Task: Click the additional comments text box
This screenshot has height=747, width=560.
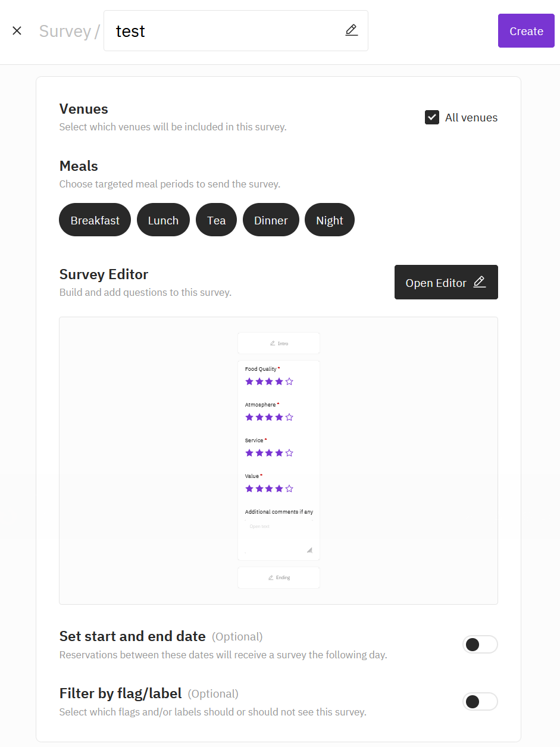Action: (279, 536)
